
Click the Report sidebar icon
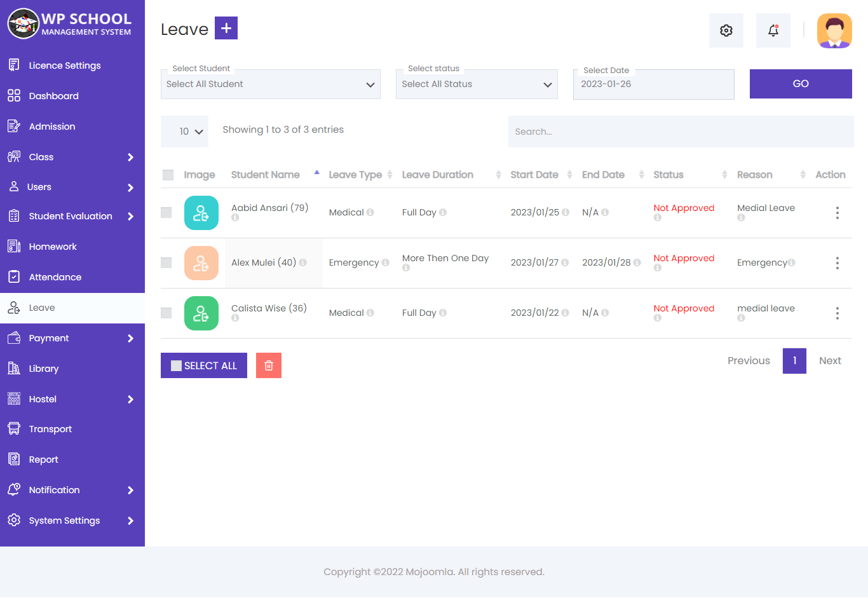(14, 459)
